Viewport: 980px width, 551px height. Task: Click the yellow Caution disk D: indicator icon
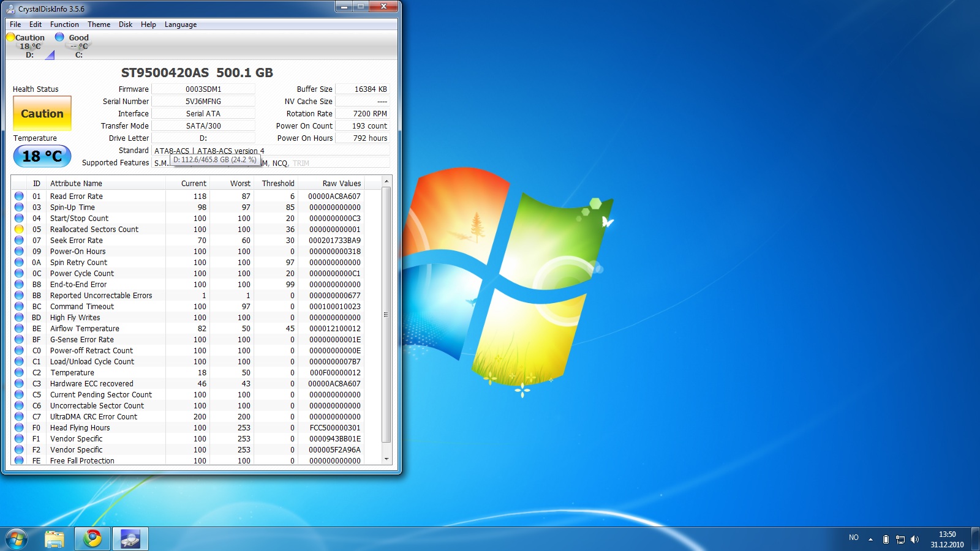[10, 37]
